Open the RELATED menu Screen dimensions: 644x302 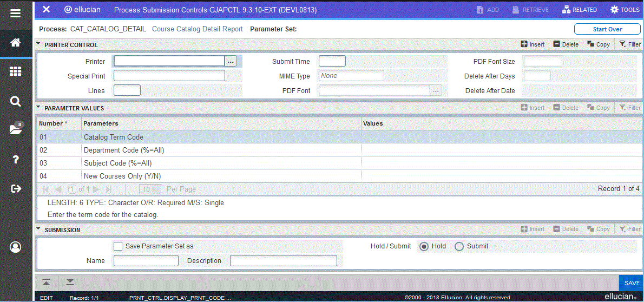[x=579, y=10]
